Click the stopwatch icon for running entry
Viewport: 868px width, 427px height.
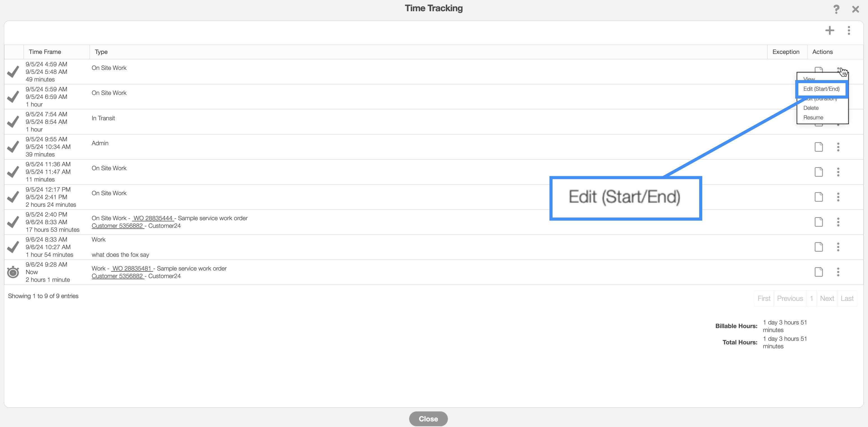[x=13, y=272]
